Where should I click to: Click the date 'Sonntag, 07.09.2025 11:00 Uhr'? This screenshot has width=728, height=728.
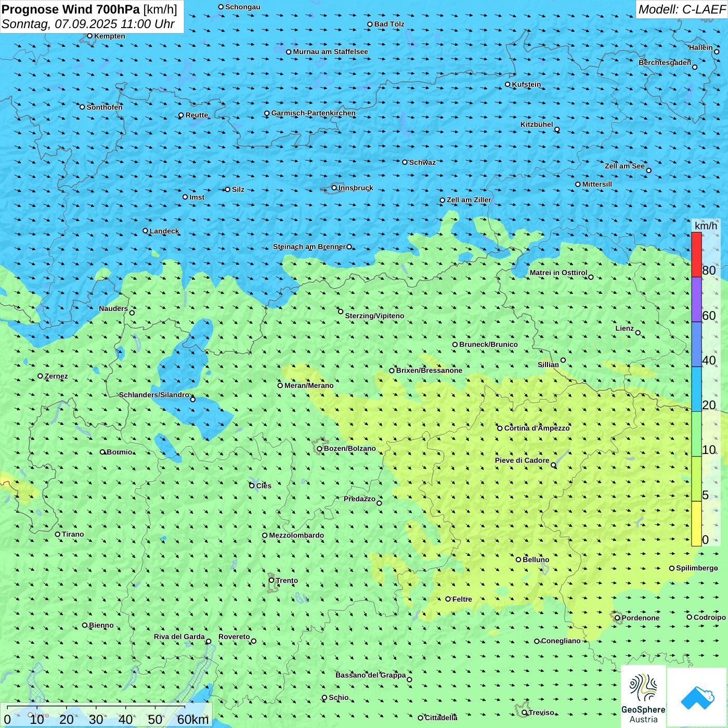pos(88,24)
